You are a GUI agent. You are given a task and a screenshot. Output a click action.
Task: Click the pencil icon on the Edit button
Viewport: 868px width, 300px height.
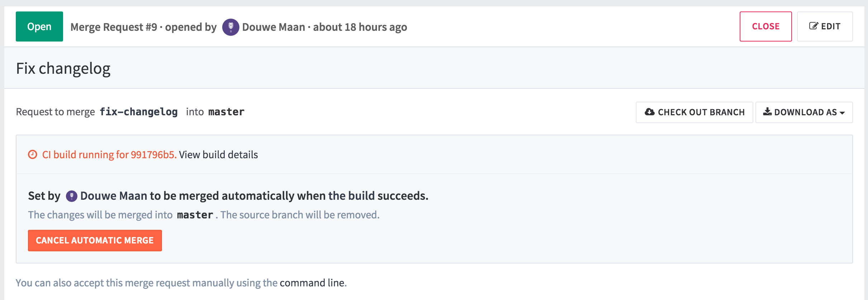click(814, 26)
